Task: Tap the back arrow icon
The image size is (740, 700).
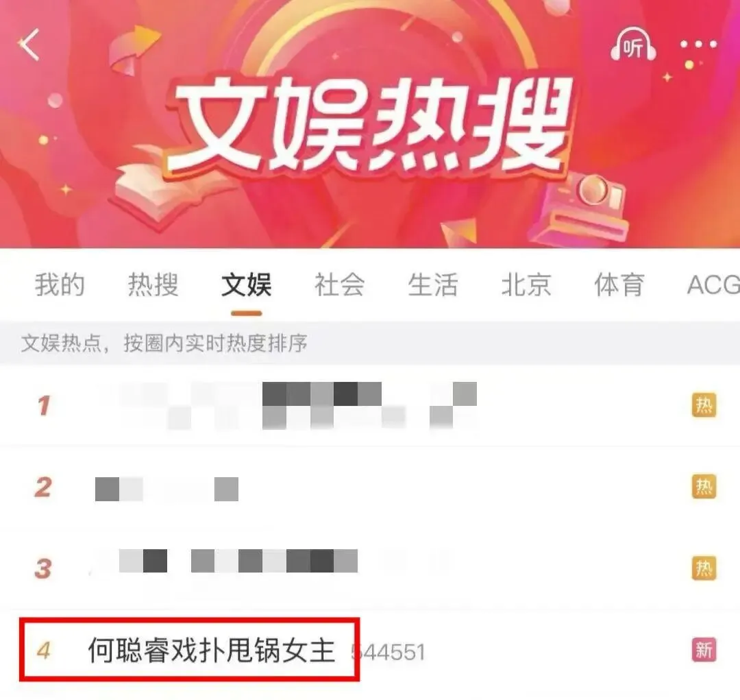Action: 29,45
